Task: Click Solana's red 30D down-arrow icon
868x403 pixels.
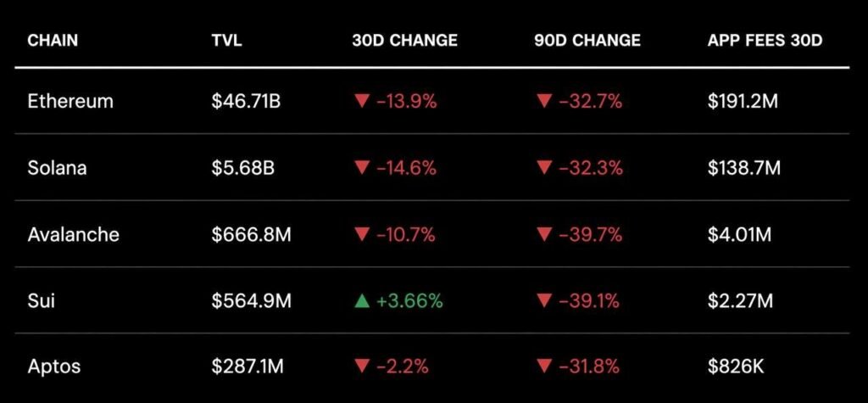Action: click(x=362, y=168)
